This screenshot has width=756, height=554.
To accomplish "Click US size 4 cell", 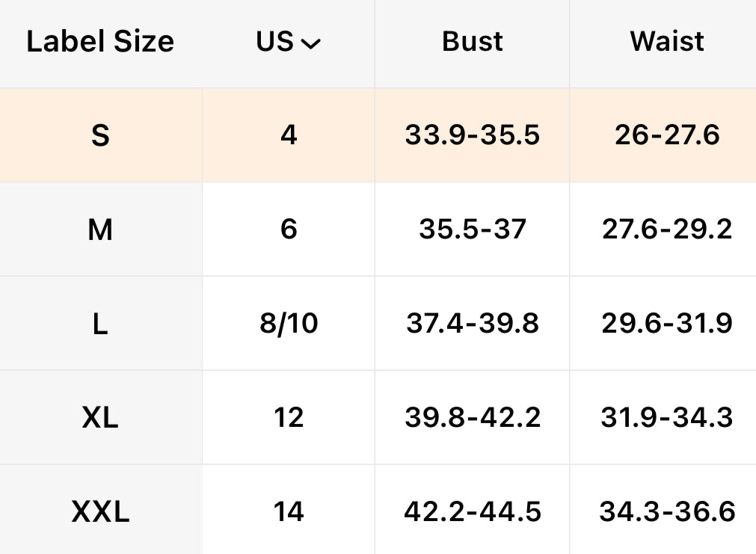I will [x=289, y=135].
